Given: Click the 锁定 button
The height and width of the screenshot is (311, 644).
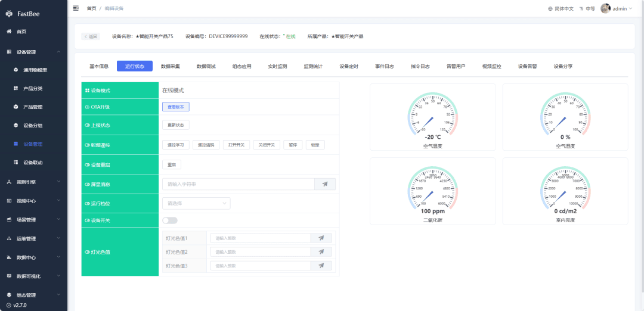Looking at the screenshot, I should click(x=315, y=144).
